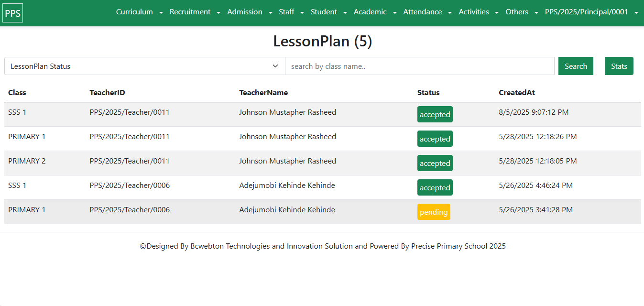Open the Admission menu
644x306 pixels.
[x=249, y=12]
